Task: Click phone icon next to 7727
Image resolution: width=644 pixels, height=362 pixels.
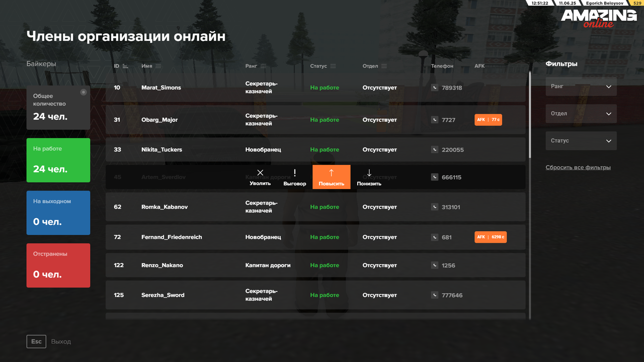Action: pyautogui.click(x=435, y=120)
